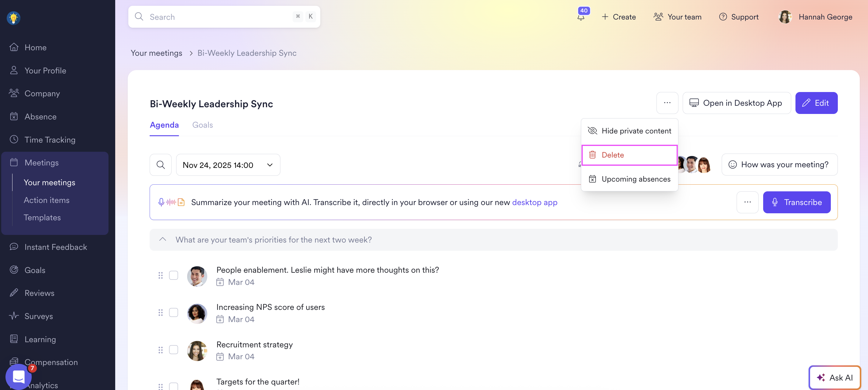Tick the Increasing NPS score checkbox

(x=173, y=313)
